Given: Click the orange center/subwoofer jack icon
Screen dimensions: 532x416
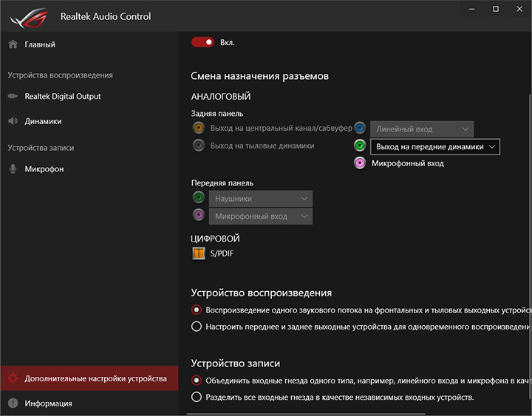Looking at the screenshot, I should (x=198, y=129).
